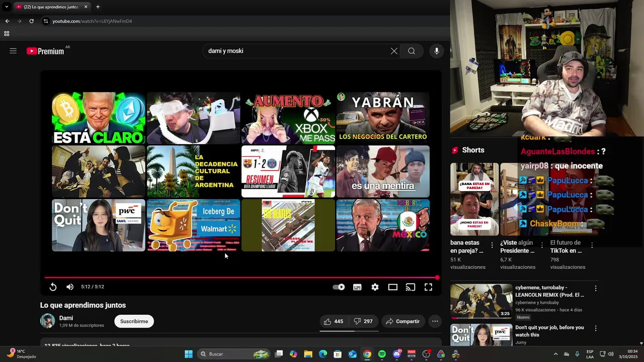Viewport: 644px width, 362px height.
Task: View site information icon in address bar
Action: click(x=46, y=21)
